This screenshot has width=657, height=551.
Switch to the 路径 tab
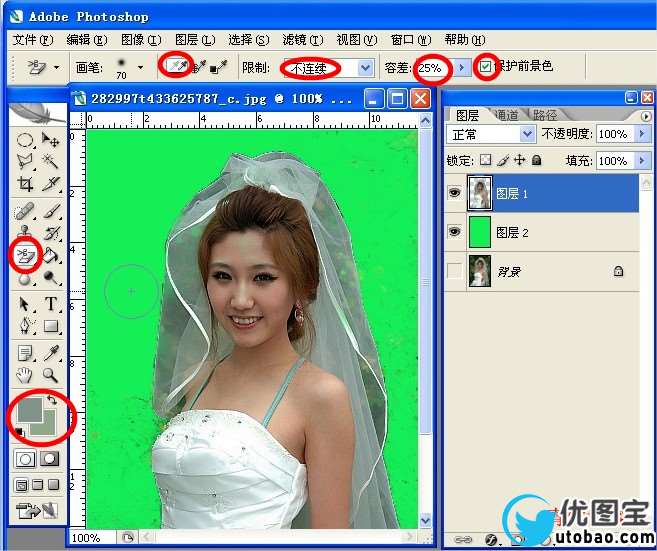pyautogui.click(x=545, y=115)
